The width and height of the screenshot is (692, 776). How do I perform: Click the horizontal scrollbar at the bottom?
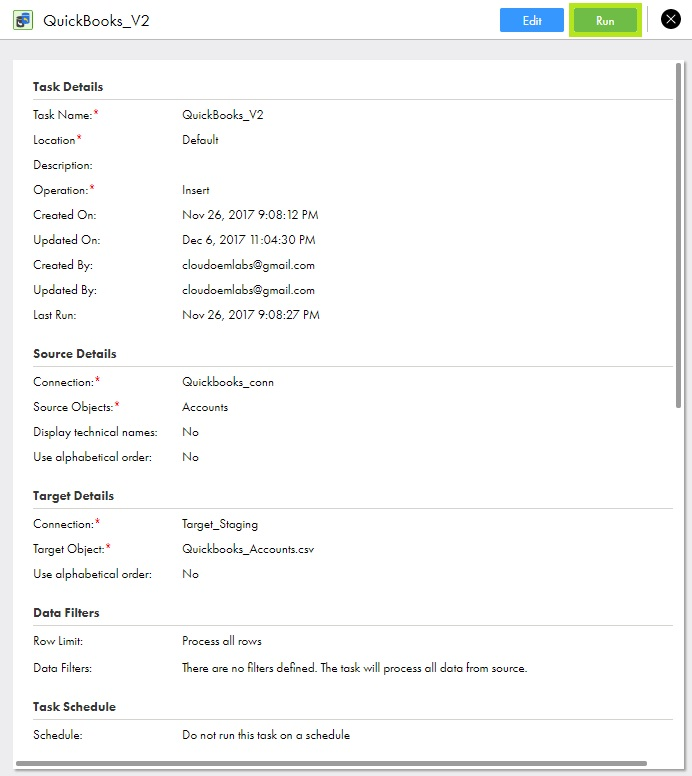pos(331,763)
